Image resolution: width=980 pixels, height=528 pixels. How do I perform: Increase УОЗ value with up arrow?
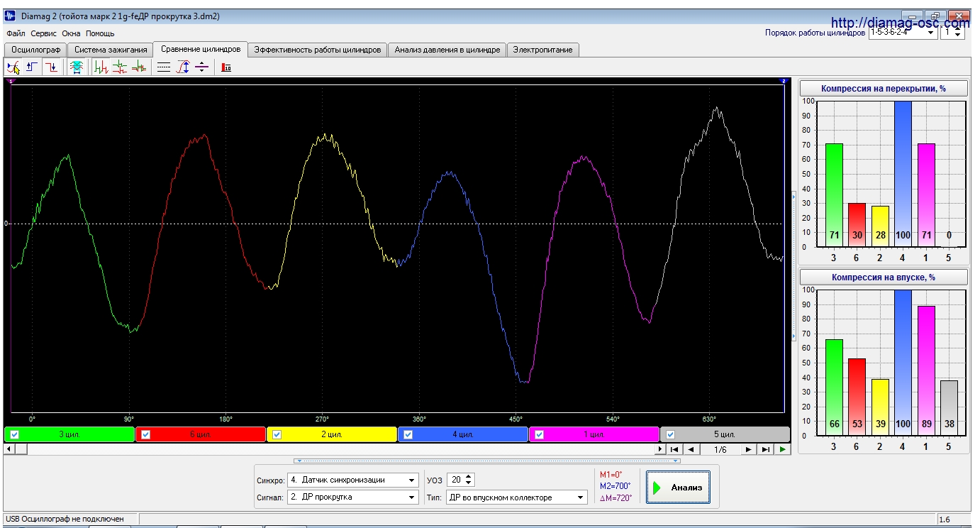tap(469, 477)
